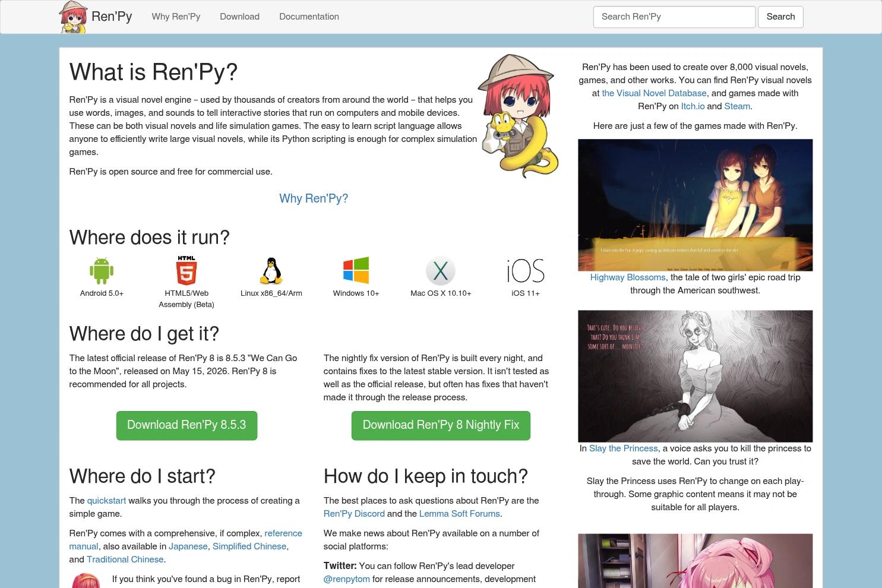The width and height of the screenshot is (882, 588).
Task: Click the "Where does it run?" heading
Action: coord(149,238)
